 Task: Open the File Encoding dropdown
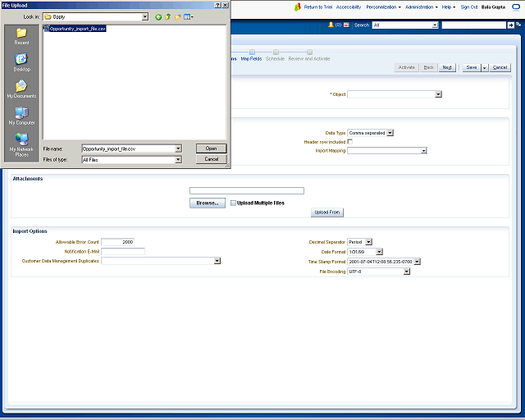pyautogui.click(x=407, y=272)
